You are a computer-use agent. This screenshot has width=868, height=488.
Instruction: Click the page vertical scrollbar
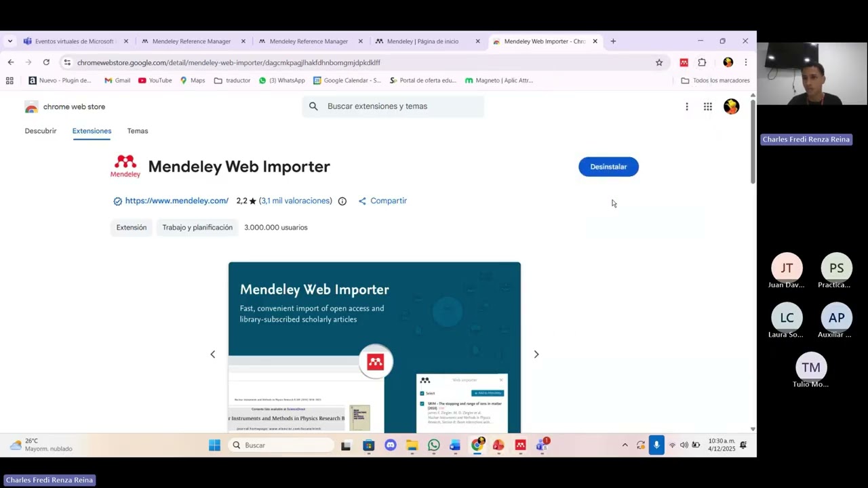tap(753, 142)
